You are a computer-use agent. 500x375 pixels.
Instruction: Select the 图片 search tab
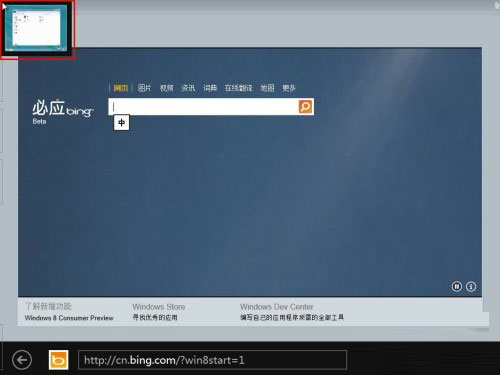click(144, 88)
